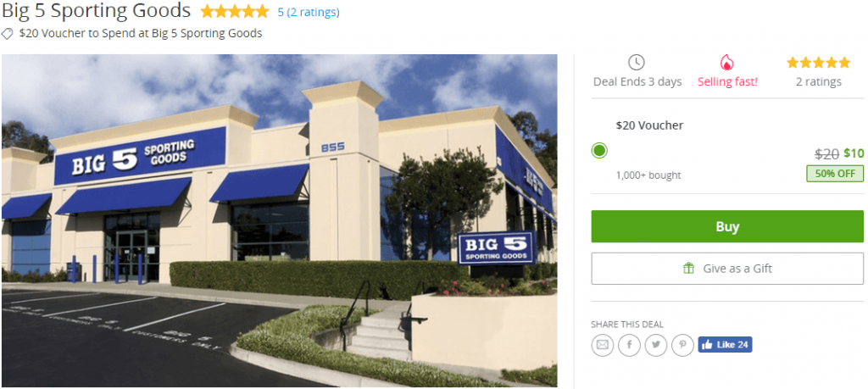Open the Big 5 storefront photo
The width and height of the screenshot is (868, 389).
click(x=280, y=221)
